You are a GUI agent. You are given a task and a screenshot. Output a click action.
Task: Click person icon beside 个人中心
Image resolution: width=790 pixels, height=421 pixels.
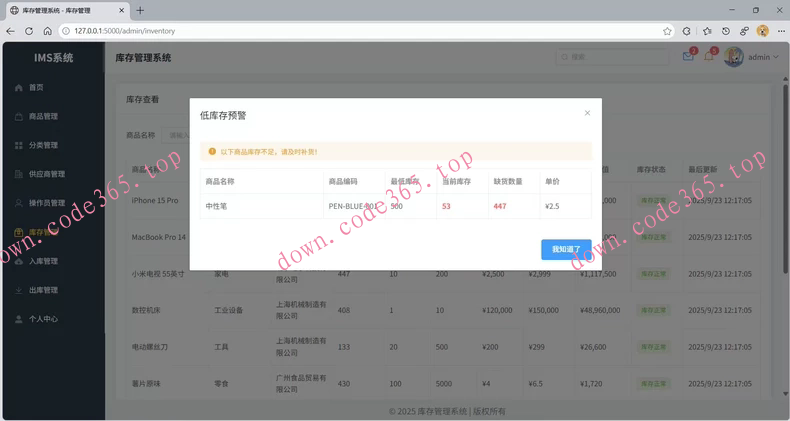(x=19, y=319)
